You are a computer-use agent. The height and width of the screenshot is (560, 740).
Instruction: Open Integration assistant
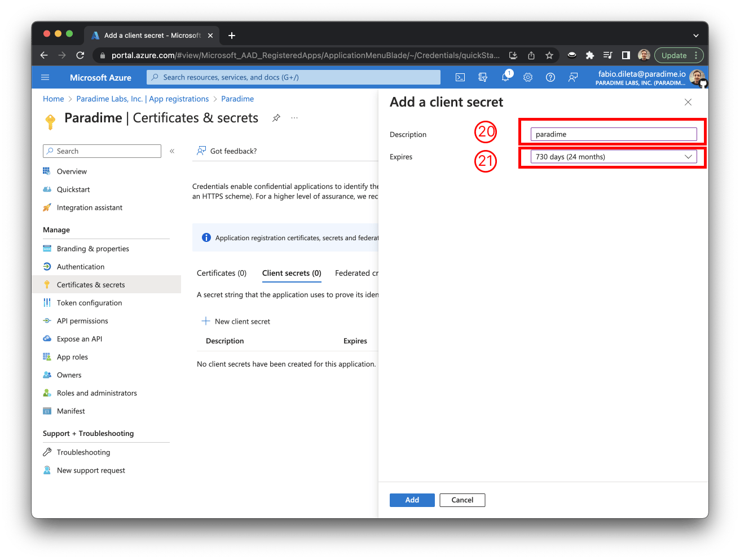[x=90, y=208]
